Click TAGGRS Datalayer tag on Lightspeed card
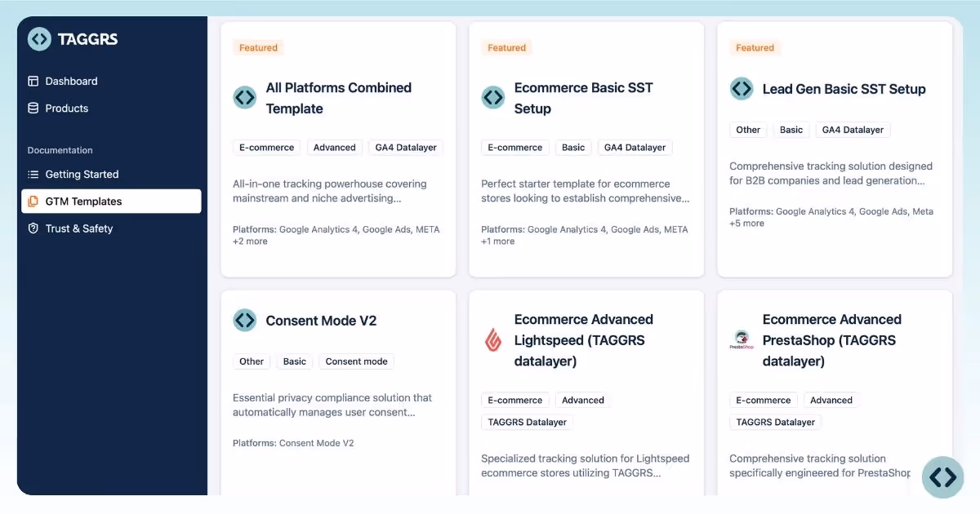The image size is (980, 514). click(x=527, y=423)
